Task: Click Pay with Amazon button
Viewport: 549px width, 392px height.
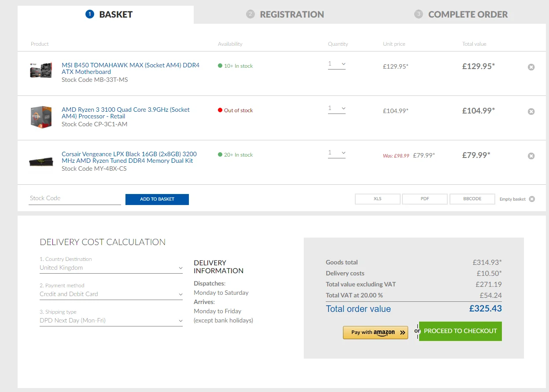Action: [x=376, y=333]
